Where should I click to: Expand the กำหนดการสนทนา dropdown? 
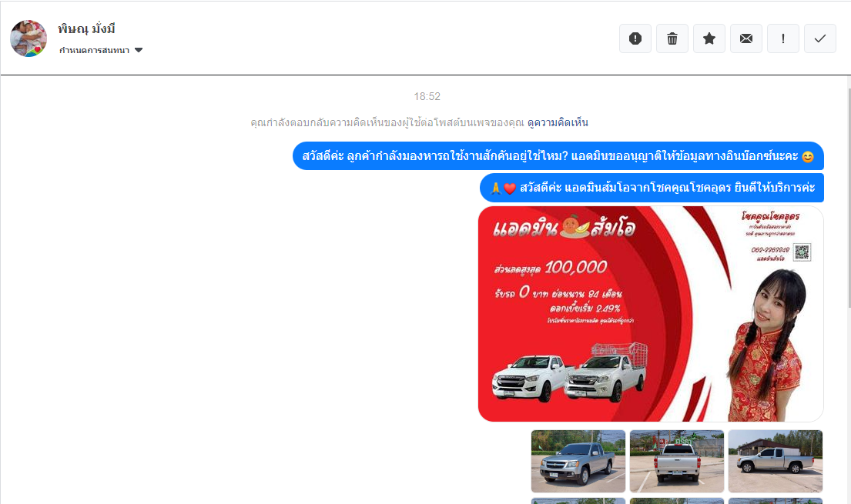pyautogui.click(x=101, y=51)
